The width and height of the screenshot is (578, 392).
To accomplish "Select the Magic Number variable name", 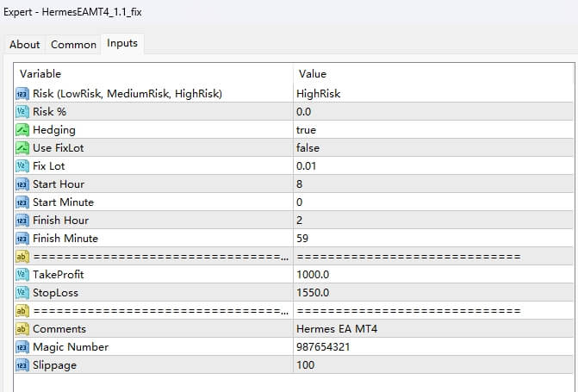I will point(71,347).
